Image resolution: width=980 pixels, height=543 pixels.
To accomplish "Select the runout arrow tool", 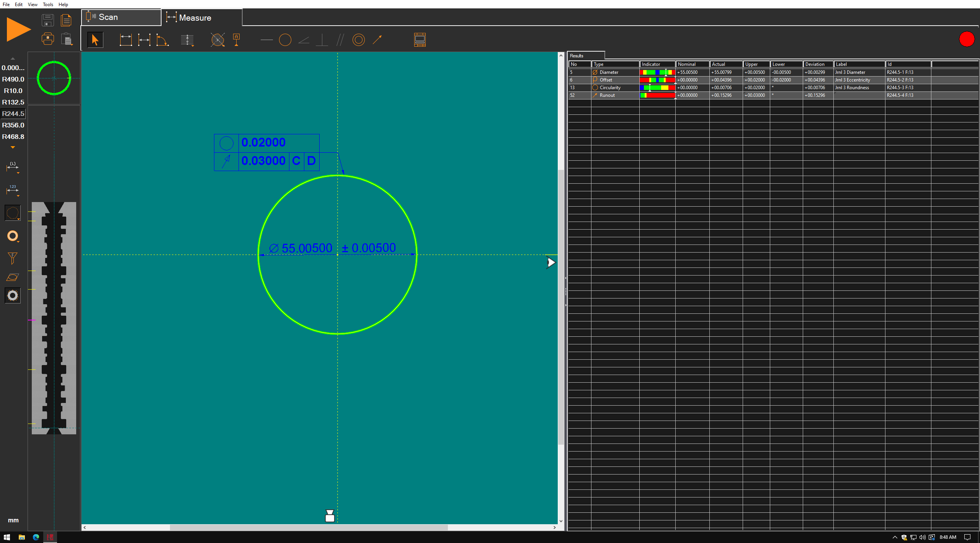I will (377, 40).
